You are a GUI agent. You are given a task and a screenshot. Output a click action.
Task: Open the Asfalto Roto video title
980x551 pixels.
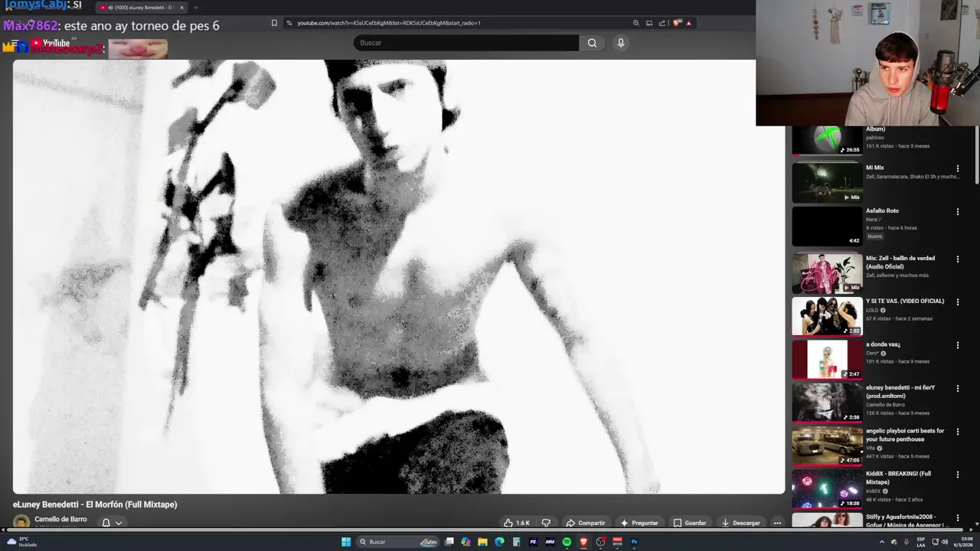[882, 210]
